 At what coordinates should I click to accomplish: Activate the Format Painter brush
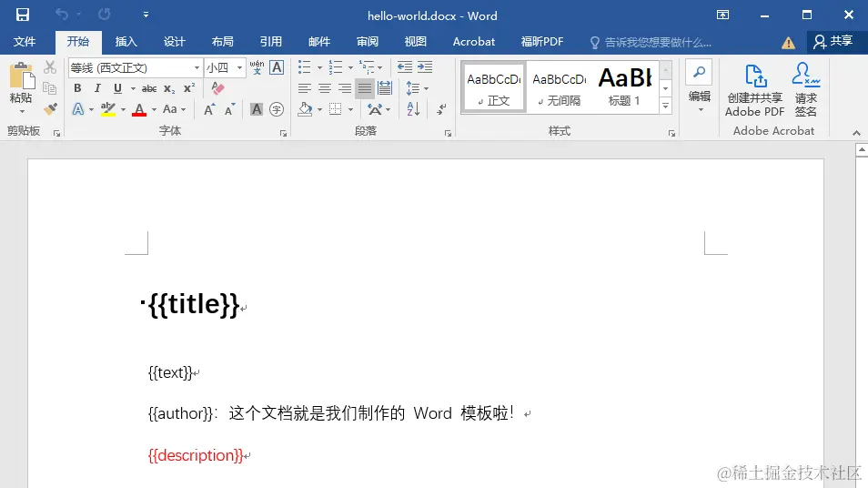[x=50, y=109]
